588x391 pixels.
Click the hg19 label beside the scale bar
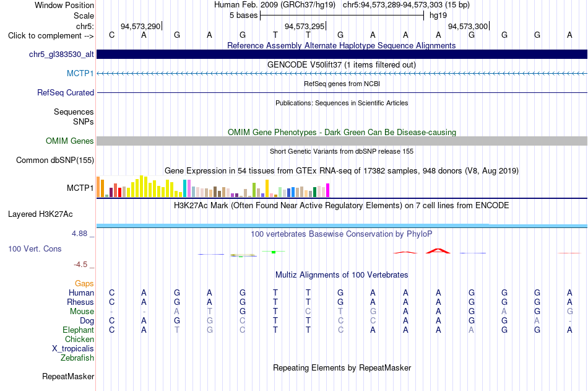438,15
